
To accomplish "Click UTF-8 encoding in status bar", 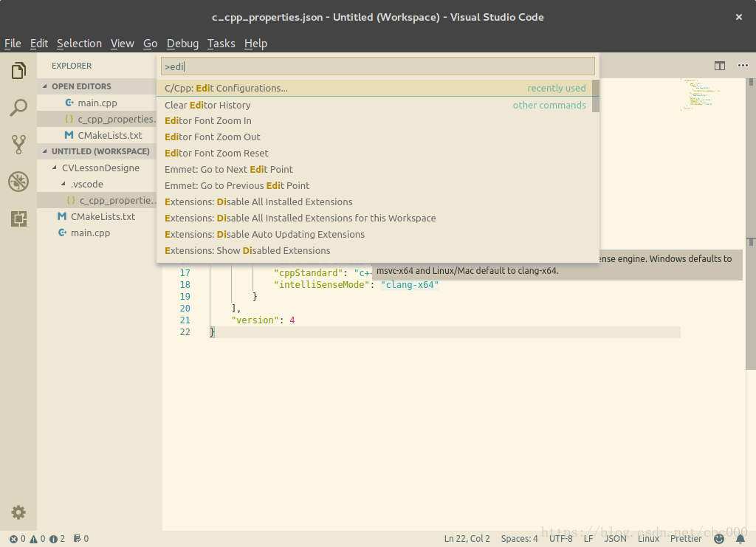I will [x=561, y=539].
